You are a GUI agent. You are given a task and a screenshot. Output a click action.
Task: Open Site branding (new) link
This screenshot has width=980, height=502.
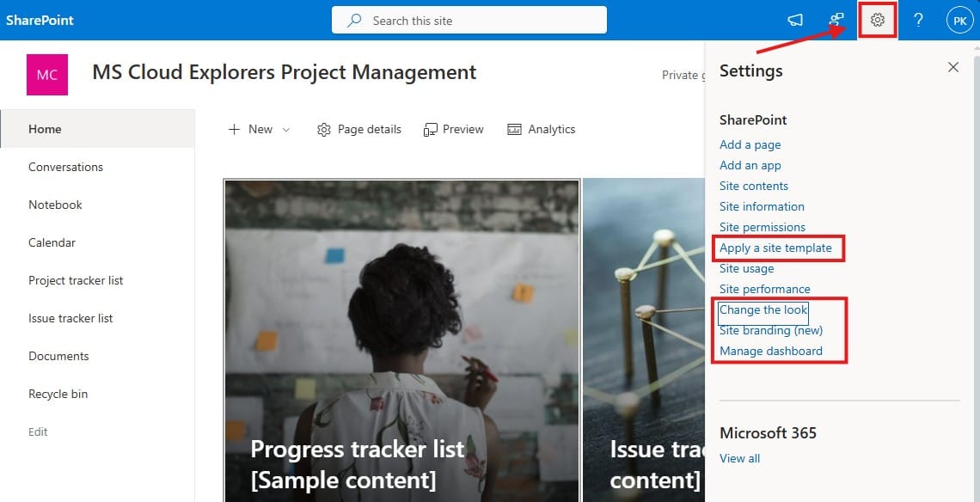(771, 330)
